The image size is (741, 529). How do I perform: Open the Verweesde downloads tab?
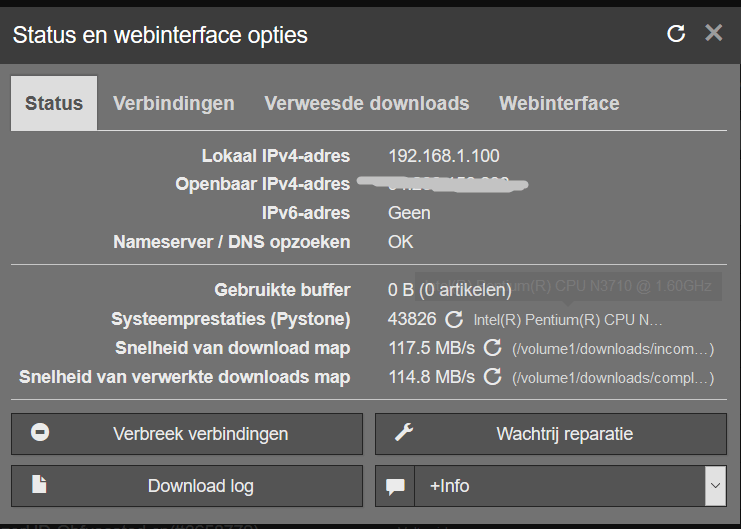[366, 103]
